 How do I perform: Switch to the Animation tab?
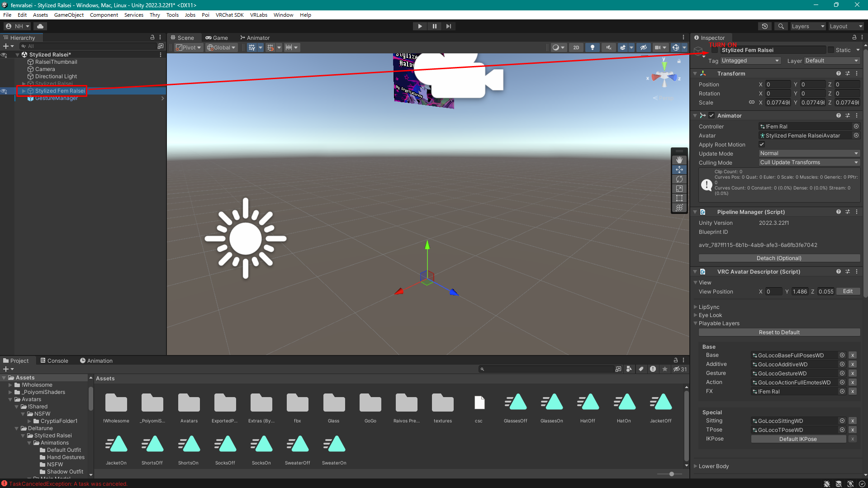96,361
